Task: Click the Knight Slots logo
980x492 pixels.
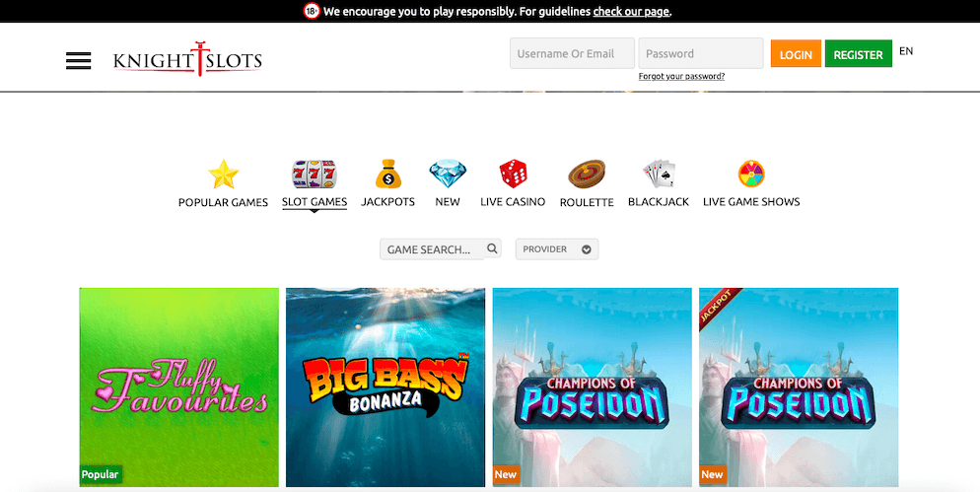Action: coord(187,60)
